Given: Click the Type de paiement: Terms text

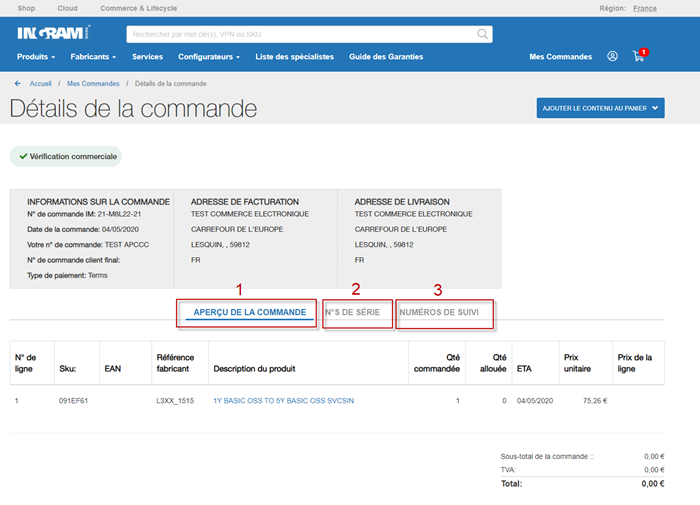Looking at the screenshot, I should [x=67, y=275].
